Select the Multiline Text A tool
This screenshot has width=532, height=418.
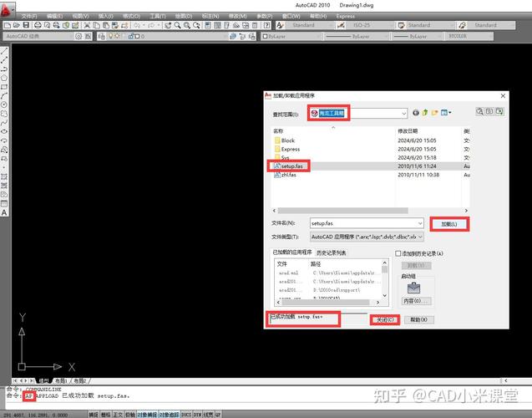point(4,212)
